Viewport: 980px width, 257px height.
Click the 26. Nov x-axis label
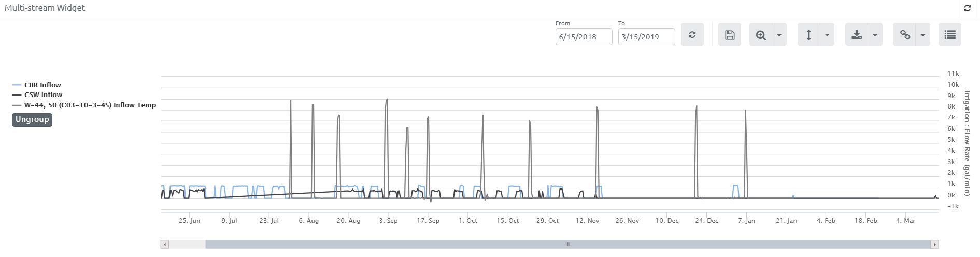pos(627,221)
